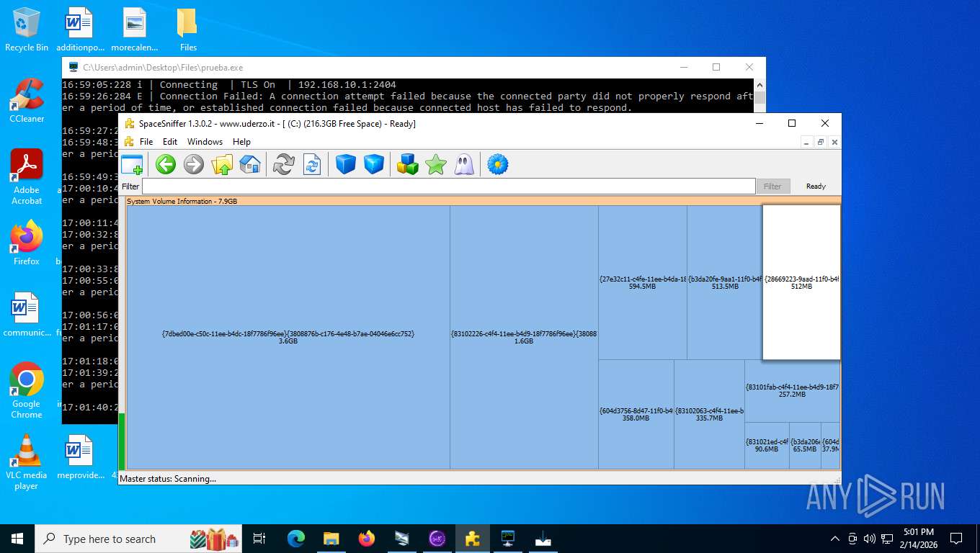Click the second blue cube (more detail)
The width and height of the screenshot is (980, 553).
[x=374, y=164]
